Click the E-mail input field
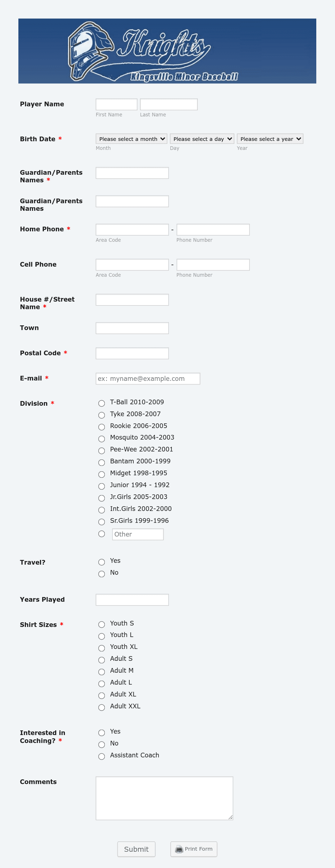 coord(148,379)
